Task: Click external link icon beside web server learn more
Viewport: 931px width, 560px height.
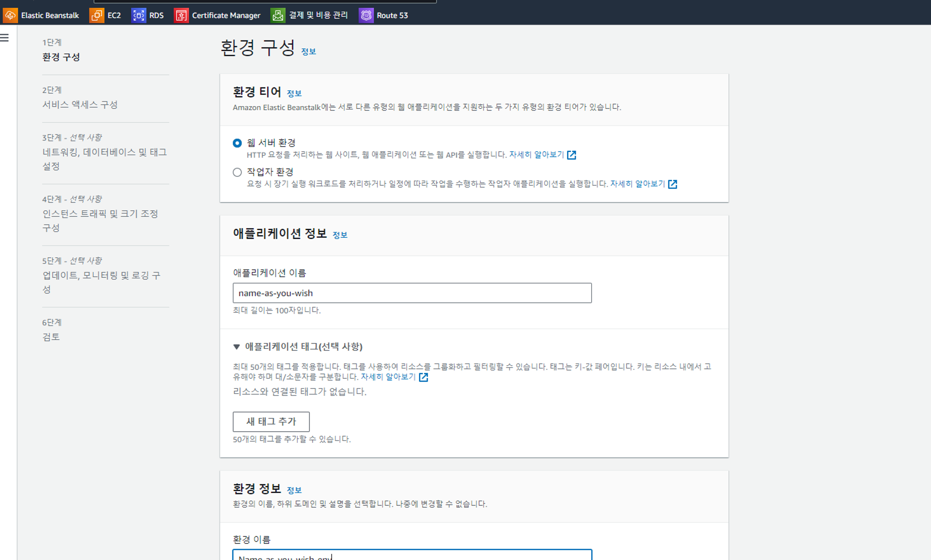Action: [572, 155]
